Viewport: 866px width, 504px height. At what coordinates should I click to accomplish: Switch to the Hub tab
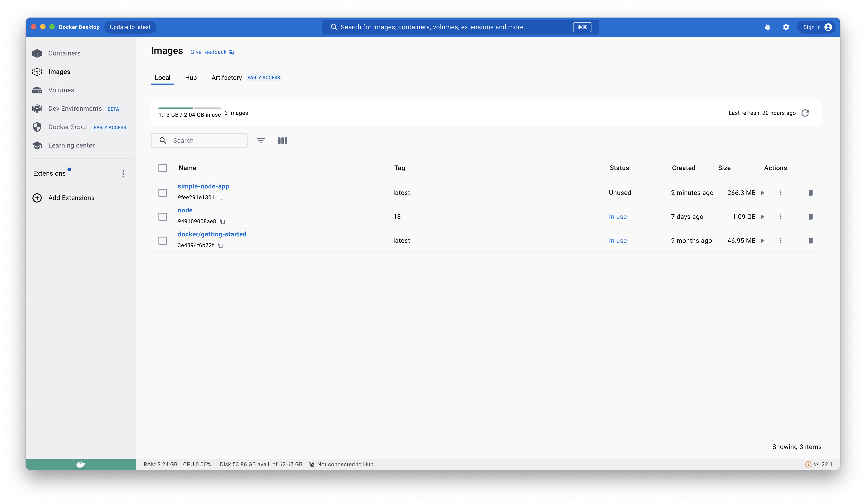[x=191, y=78]
